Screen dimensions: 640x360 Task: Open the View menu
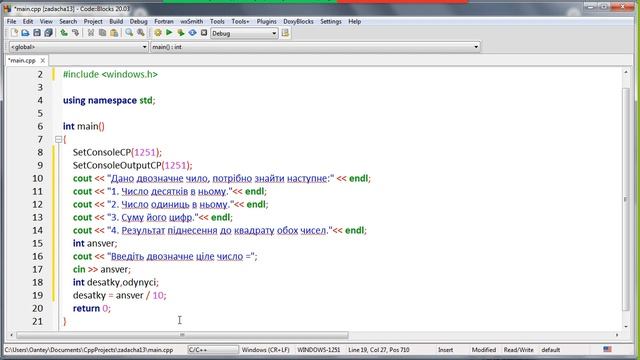[x=46, y=21]
